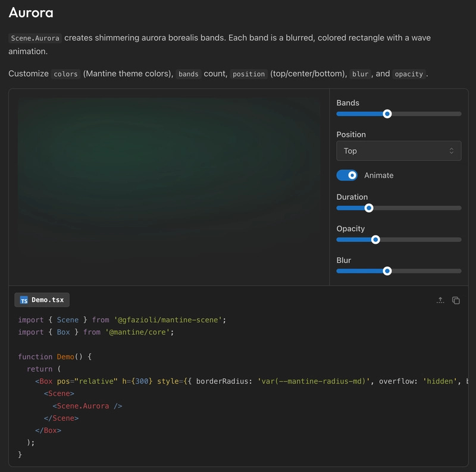
Task: Copy the Demo.tsx code with copy icon
Action: (x=456, y=300)
